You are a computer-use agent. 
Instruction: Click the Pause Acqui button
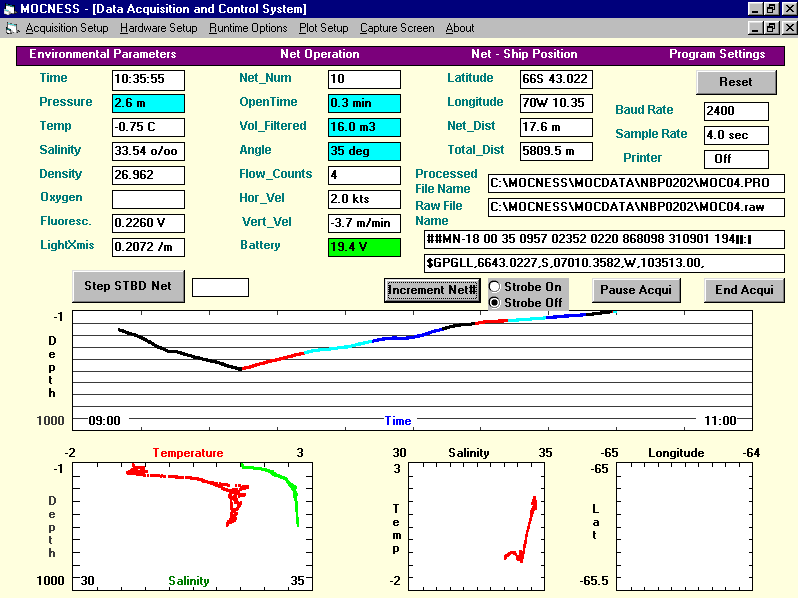[636, 290]
